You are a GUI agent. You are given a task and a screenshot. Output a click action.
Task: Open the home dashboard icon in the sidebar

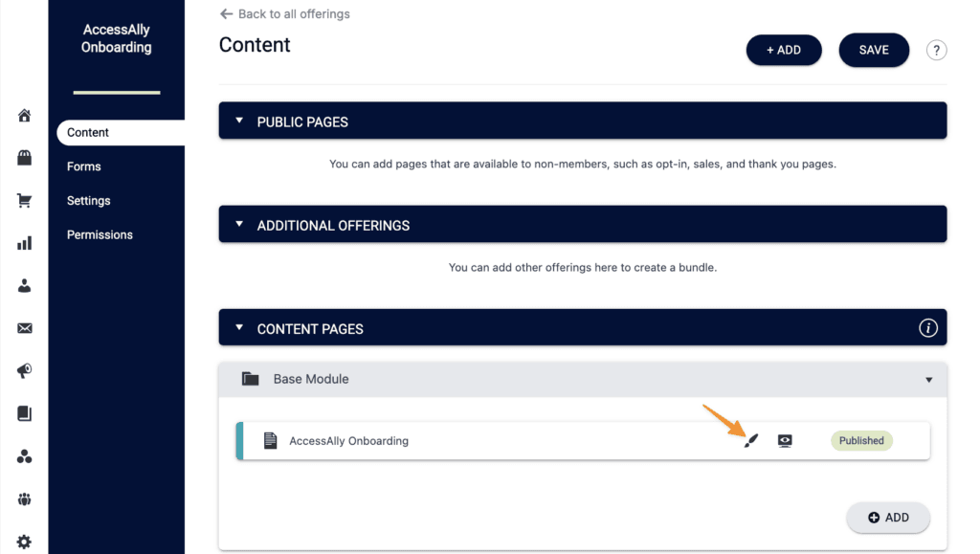point(25,116)
